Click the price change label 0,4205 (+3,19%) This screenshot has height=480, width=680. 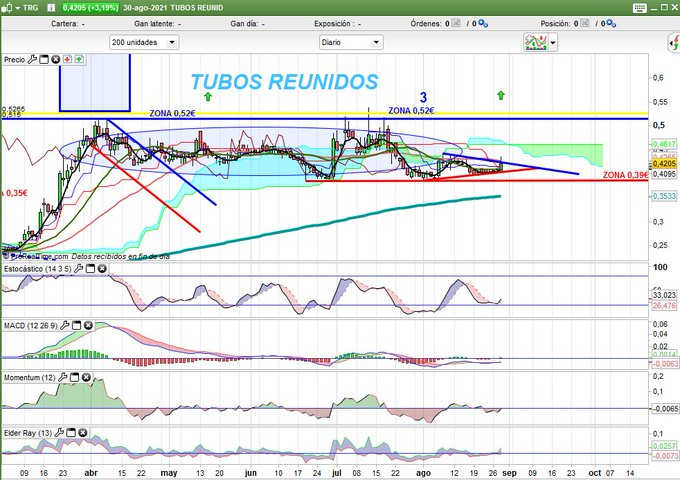(x=90, y=8)
